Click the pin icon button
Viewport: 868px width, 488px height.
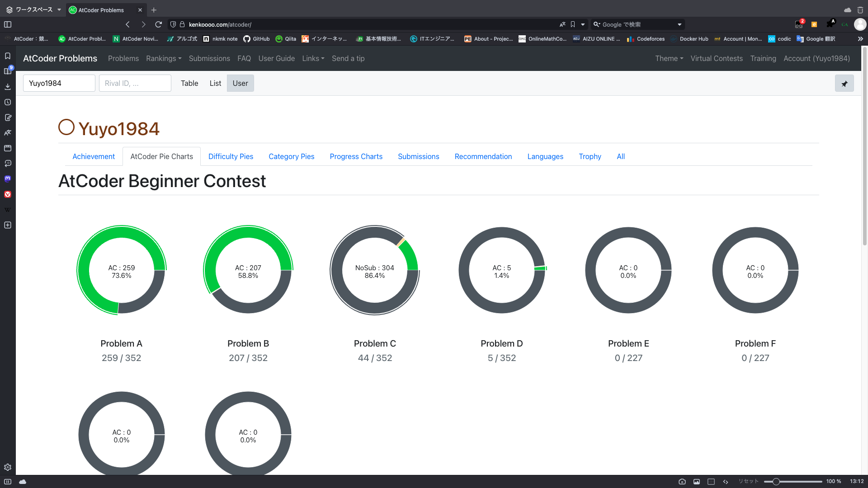click(x=844, y=84)
